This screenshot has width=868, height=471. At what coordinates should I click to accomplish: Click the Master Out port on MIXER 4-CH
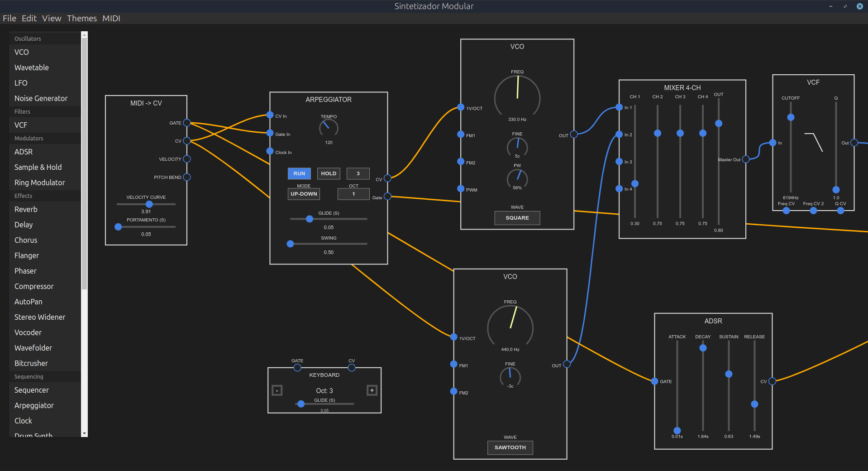(745, 159)
